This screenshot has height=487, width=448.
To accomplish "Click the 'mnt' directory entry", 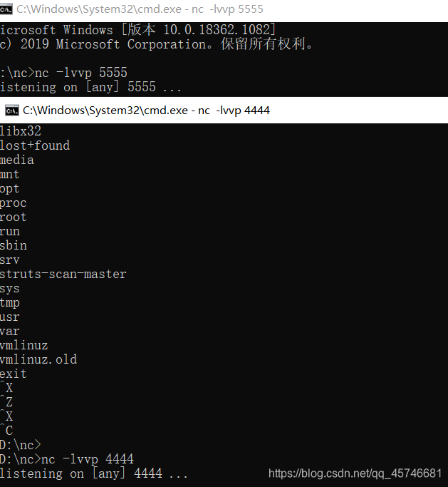I will (x=10, y=174).
